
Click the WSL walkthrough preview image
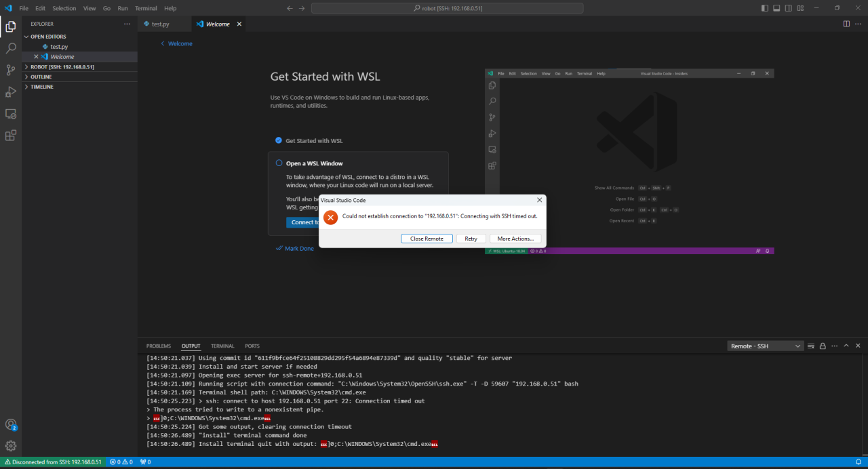pyautogui.click(x=629, y=161)
